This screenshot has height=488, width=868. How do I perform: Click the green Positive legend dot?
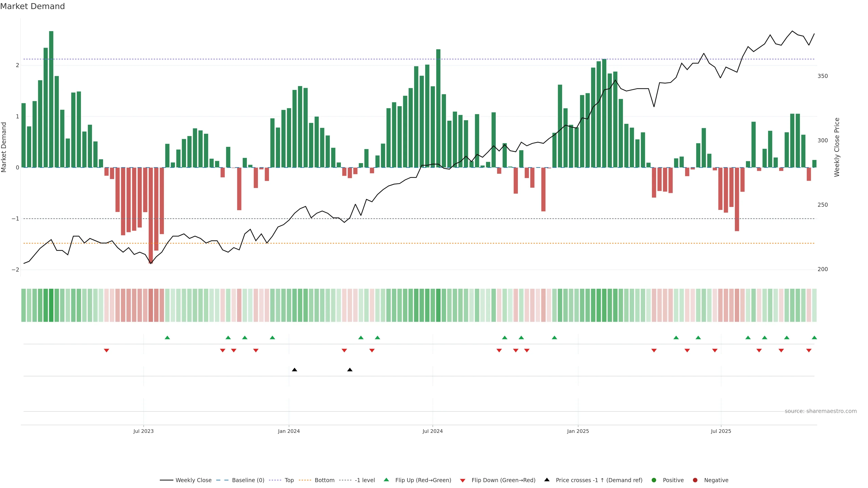(654, 480)
